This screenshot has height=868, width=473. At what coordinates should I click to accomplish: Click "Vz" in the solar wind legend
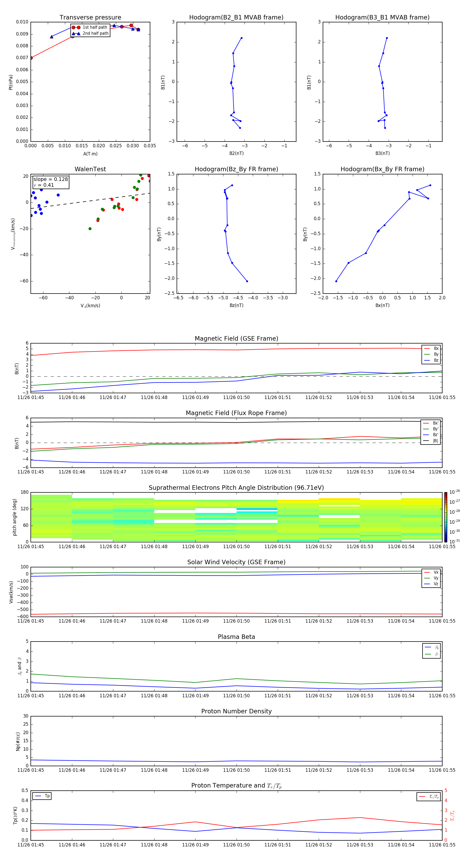pyautogui.click(x=436, y=584)
